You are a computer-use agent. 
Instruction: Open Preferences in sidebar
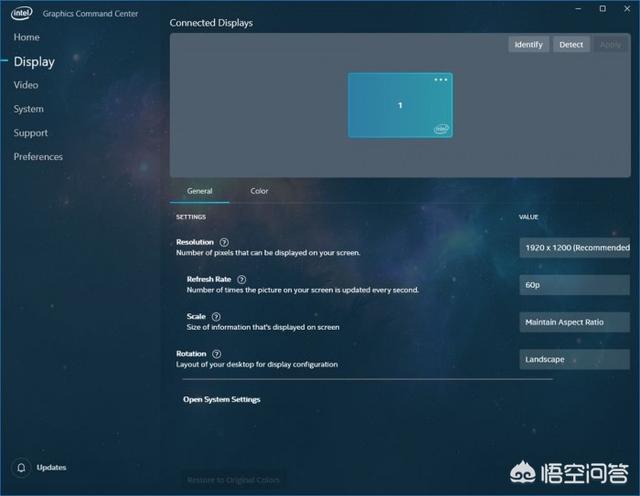pyautogui.click(x=38, y=157)
